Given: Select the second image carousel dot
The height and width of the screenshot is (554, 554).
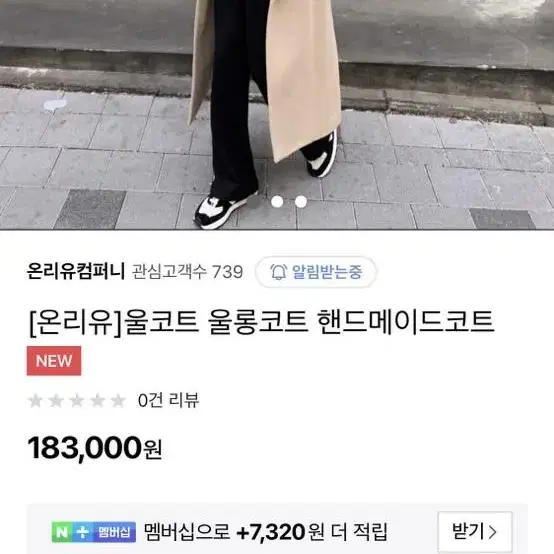Looking at the screenshot, I should (301, 201).
